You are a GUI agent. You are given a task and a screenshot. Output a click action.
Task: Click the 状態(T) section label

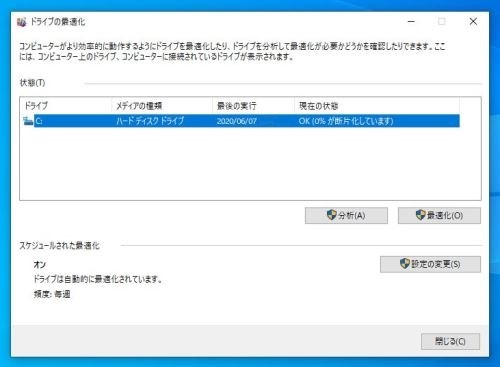32,83
